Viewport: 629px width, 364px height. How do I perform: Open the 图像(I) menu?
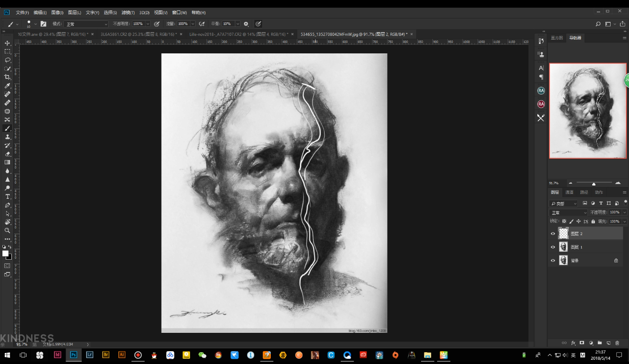click(57, 12)
